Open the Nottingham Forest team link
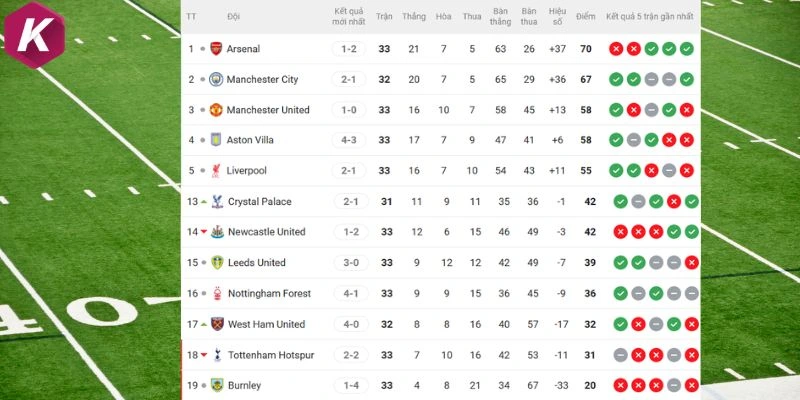Image resolution: width=800 pixels, height=400 pixels. tap(269, 294)
